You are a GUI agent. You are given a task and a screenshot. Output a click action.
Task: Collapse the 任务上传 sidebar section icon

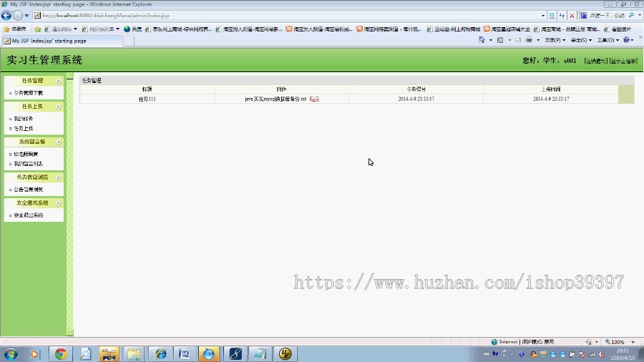pos(59,107)
